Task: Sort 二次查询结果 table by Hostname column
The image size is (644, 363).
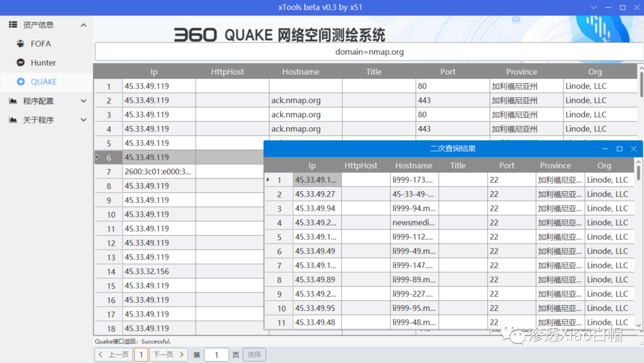Action: coord(414,165)
